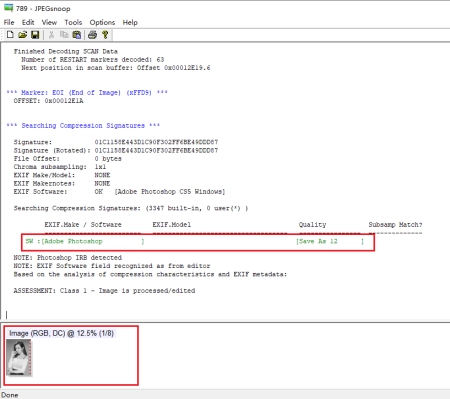The image size is (450, 399).
Task: Click 'NOTE: EXIF Software field recognized' line
Action: pos(112,266)
